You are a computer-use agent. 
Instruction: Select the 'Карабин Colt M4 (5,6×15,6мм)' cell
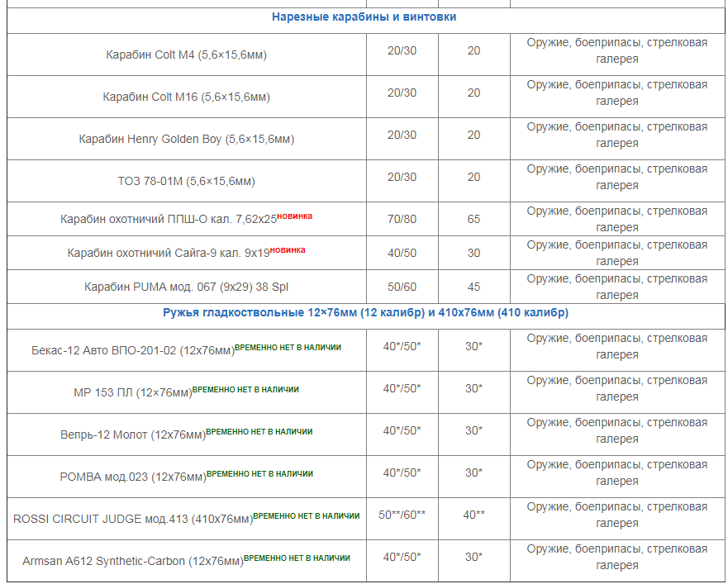(x=186, y=55)
